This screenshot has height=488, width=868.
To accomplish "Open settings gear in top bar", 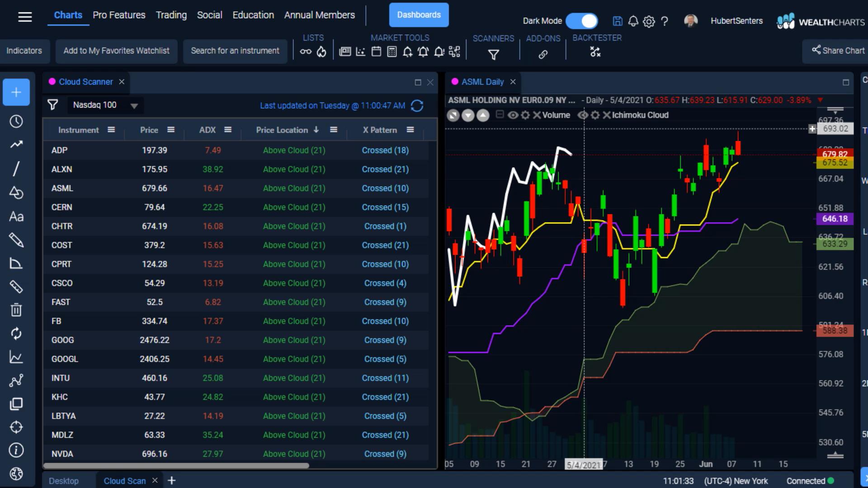I will (x=649, y=21).
